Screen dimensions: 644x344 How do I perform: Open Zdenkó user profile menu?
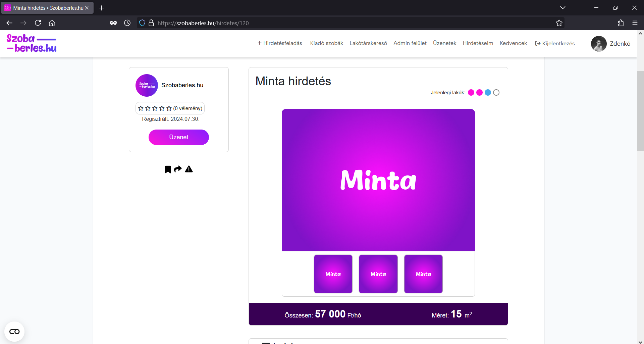click(610, 44)
